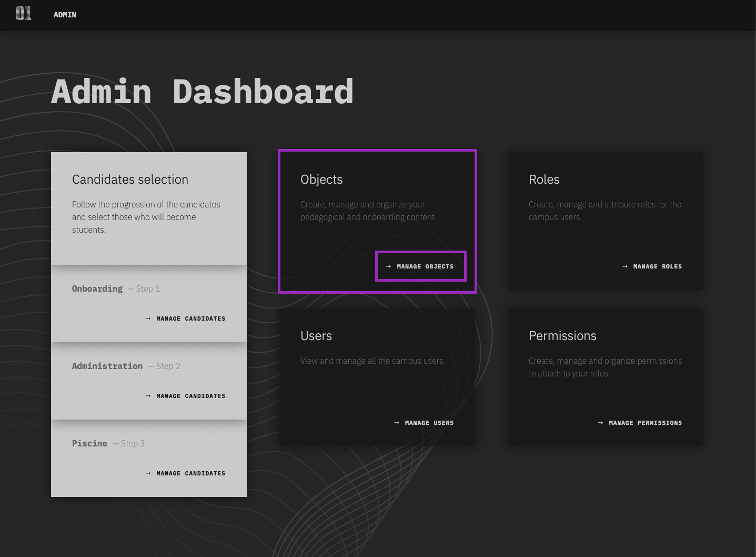Click the 'Step 3' label
Image resolution: width=756 pixels, height=557 pixels.
[133, 443]
